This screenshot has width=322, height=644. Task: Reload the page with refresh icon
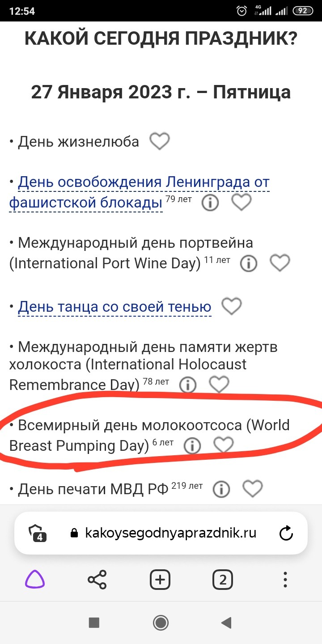coord(286,533)
